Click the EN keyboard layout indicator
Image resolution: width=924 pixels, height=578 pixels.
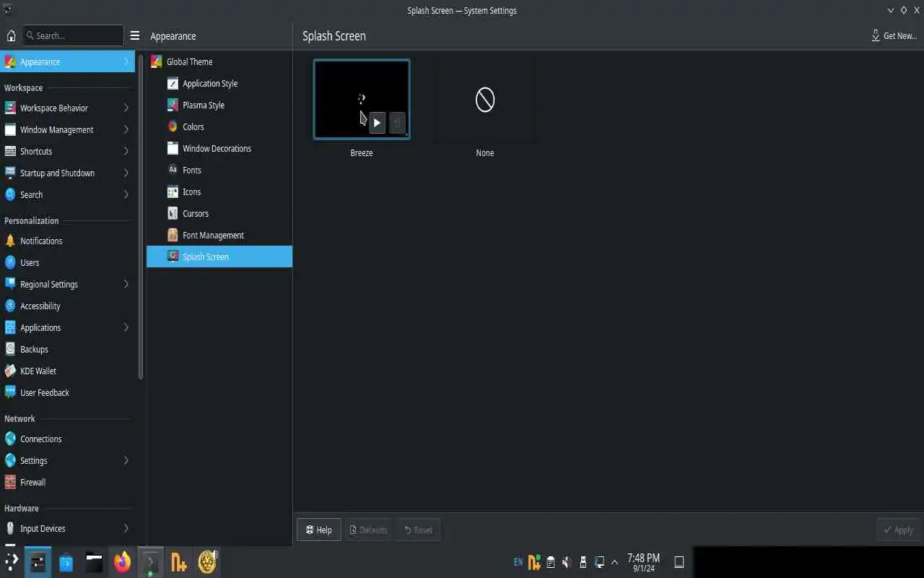coord(518,561)
